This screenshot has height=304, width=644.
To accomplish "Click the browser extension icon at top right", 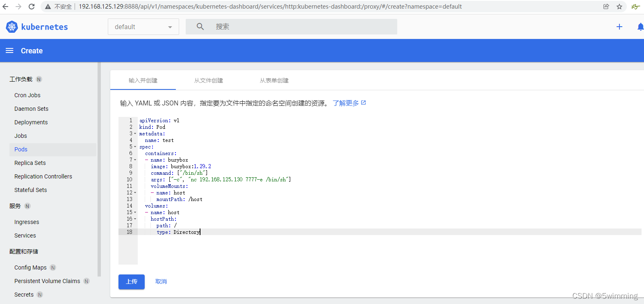I will click(x=636, y=7).
